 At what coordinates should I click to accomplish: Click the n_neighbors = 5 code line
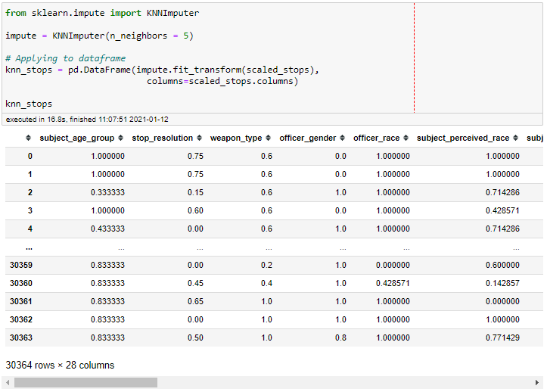[99, 36]
